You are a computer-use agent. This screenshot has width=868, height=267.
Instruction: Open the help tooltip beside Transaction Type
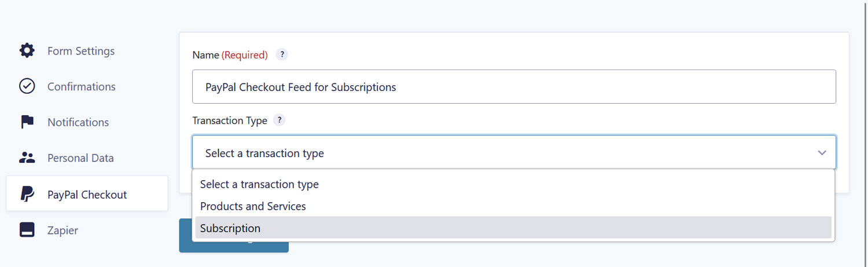pos(279,120)
